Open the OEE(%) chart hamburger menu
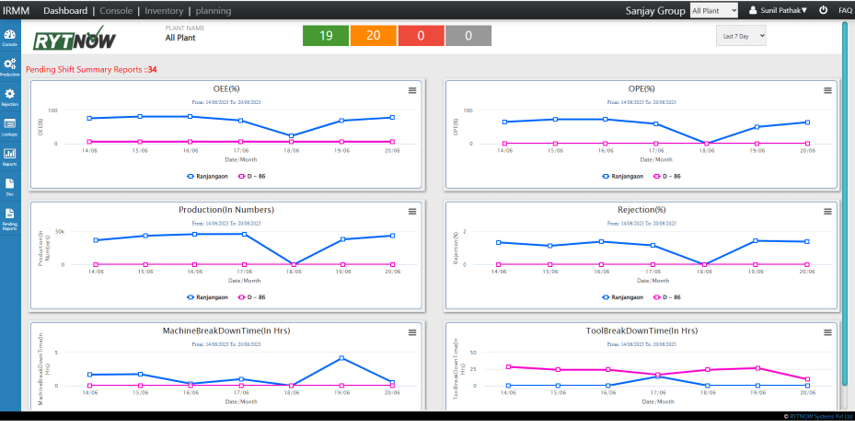The image size is (855, 421). 412,90
